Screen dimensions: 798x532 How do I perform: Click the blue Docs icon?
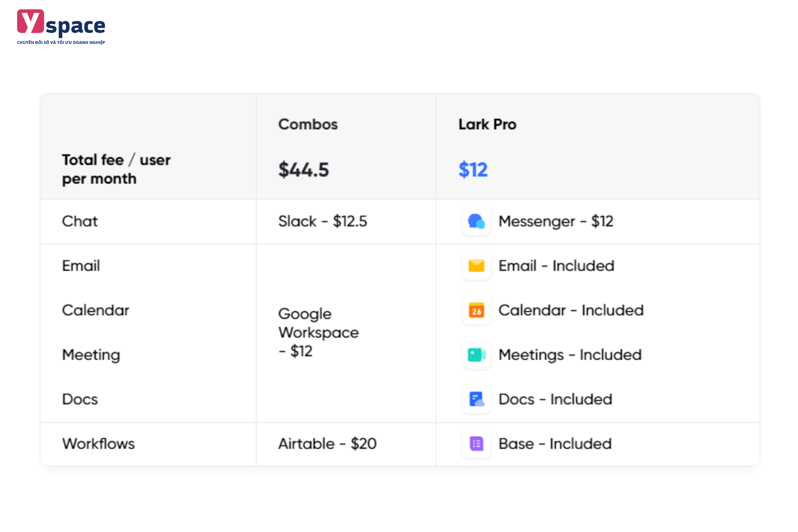476,399
